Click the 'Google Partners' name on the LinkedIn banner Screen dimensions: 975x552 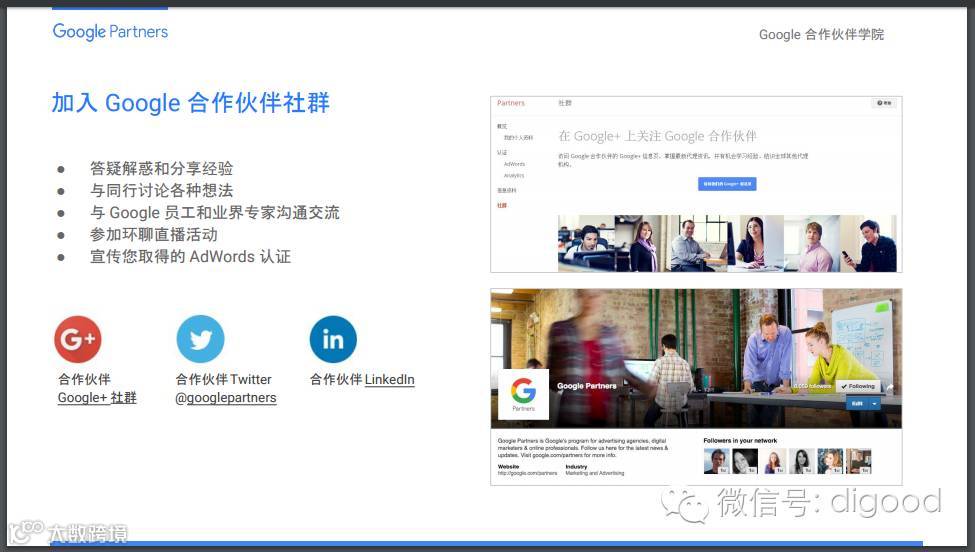pyautogui.click(x=586, y=386)
